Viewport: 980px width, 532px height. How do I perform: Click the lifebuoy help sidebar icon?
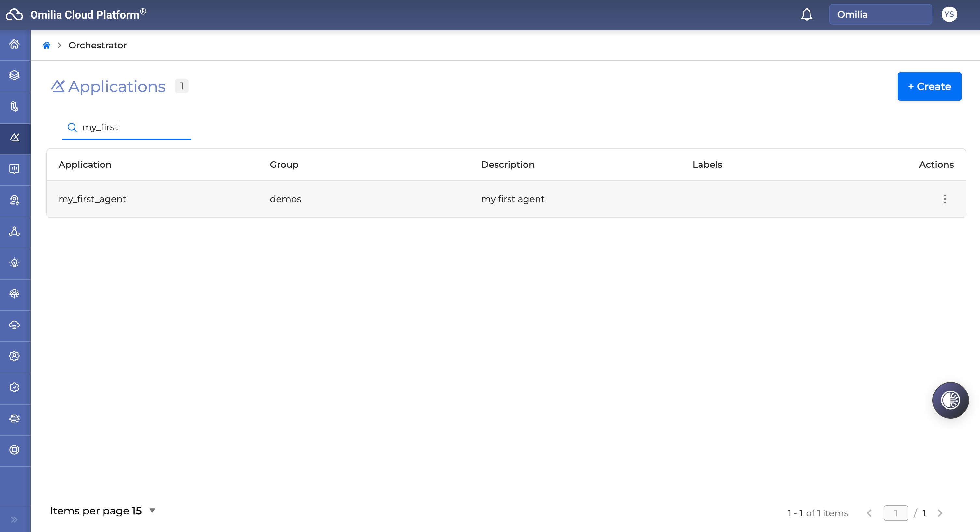pos(14,450)
